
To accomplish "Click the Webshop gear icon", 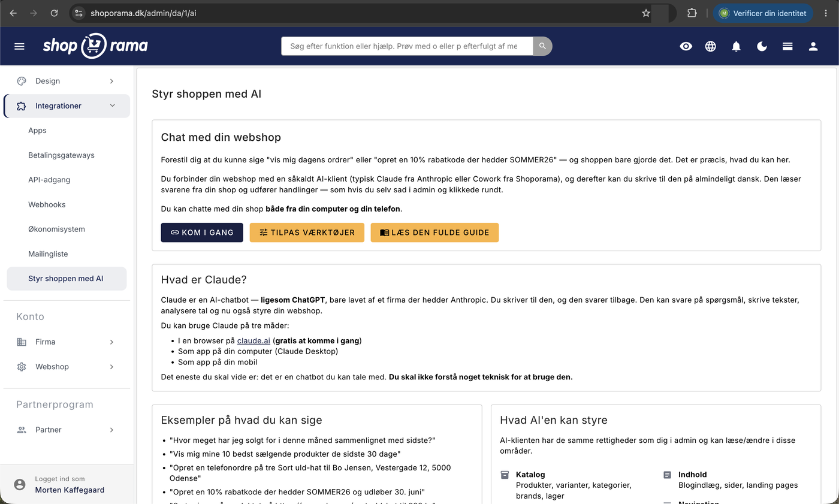I will coord(22,367).
